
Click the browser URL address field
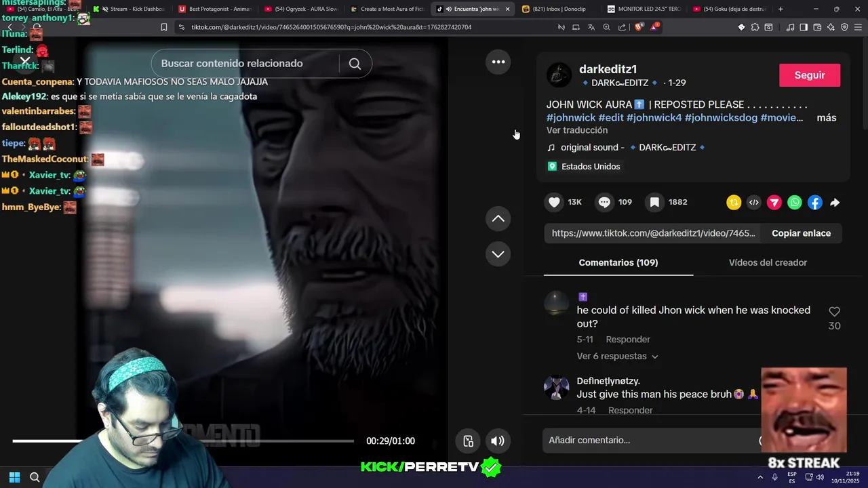click(x=366, y=27)
